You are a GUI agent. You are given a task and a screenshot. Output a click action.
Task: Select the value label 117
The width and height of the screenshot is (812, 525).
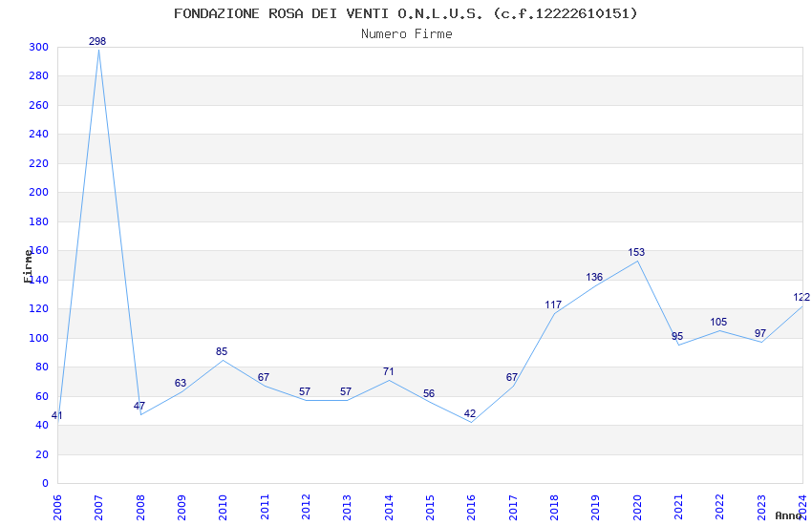(x=553, y=304)
